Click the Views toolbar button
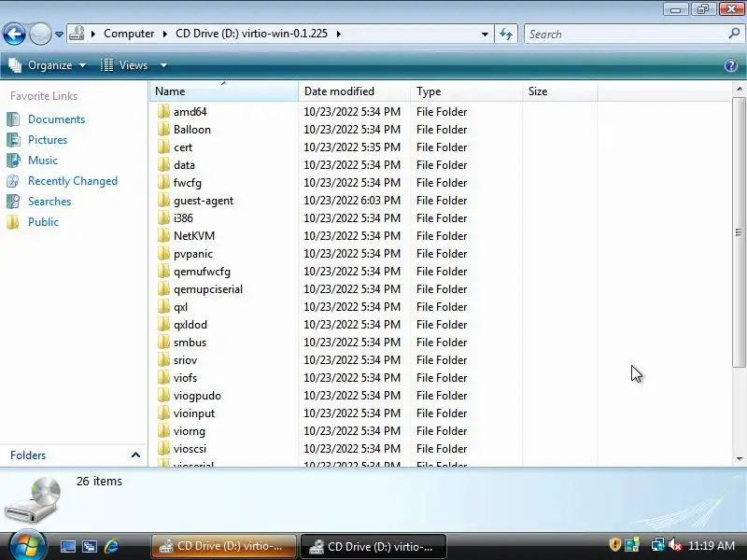 [125, 65]
